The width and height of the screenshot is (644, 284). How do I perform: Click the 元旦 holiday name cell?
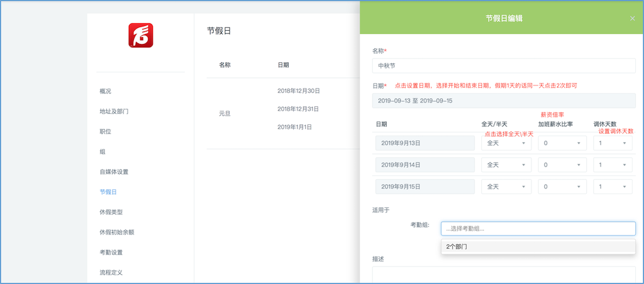pos(225,114)
